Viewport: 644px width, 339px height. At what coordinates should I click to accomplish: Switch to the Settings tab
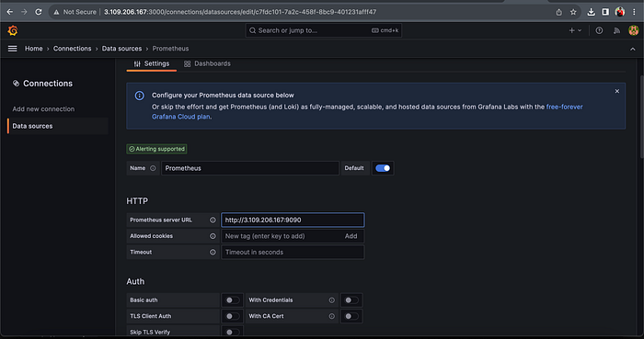(152, 63)
